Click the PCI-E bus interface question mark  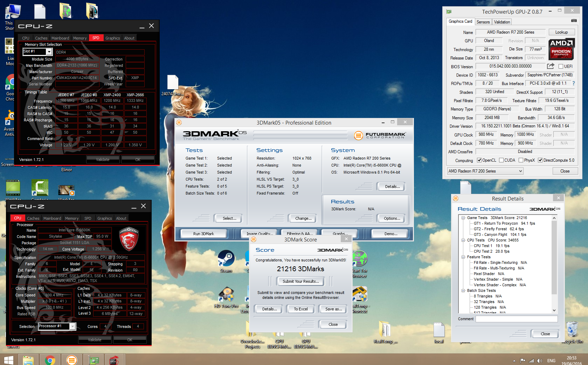point(573,83)
